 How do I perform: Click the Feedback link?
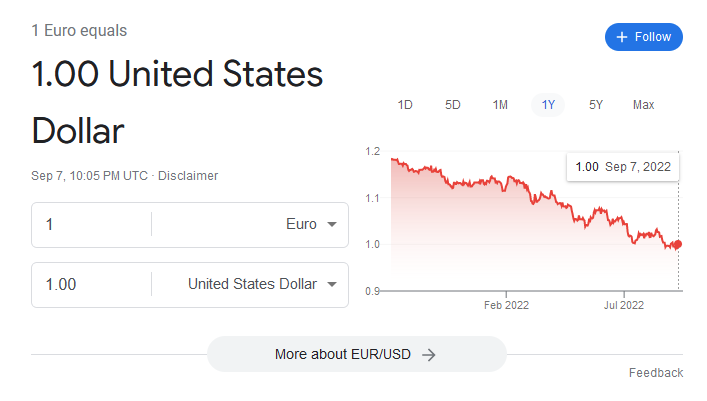point(655,373)
